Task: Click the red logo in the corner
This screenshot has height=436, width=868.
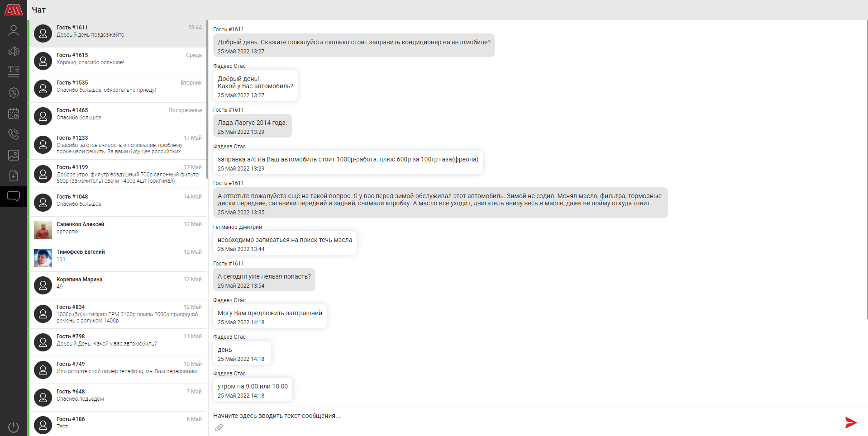Action: click(x=14, y=9)
